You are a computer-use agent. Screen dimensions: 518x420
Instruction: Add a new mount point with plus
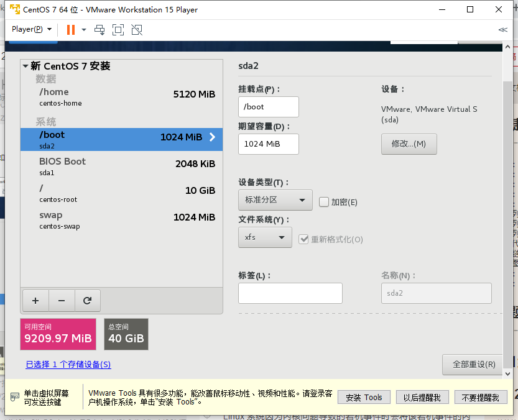35,301
